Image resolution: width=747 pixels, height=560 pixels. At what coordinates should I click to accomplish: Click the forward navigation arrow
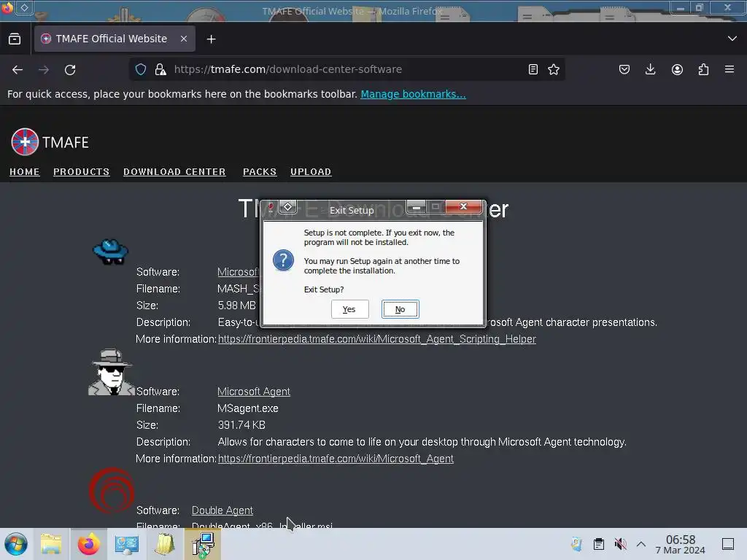point(43,69)
